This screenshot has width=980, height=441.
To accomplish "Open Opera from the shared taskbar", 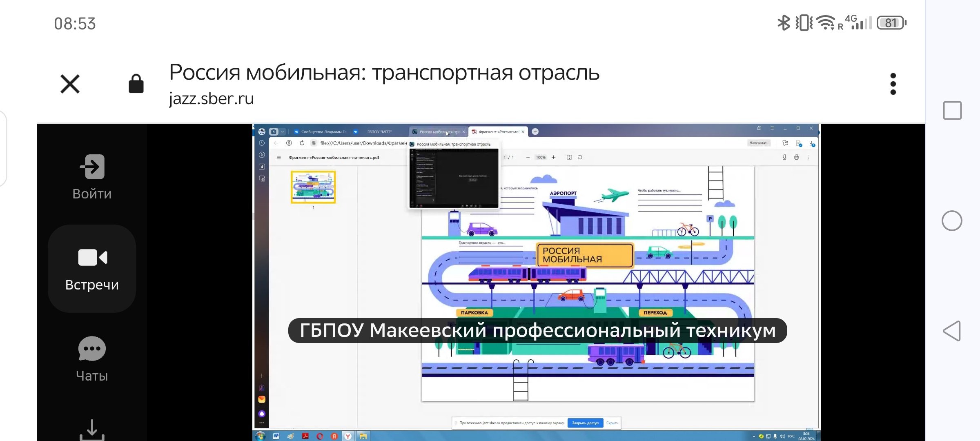I will [320, 436].
